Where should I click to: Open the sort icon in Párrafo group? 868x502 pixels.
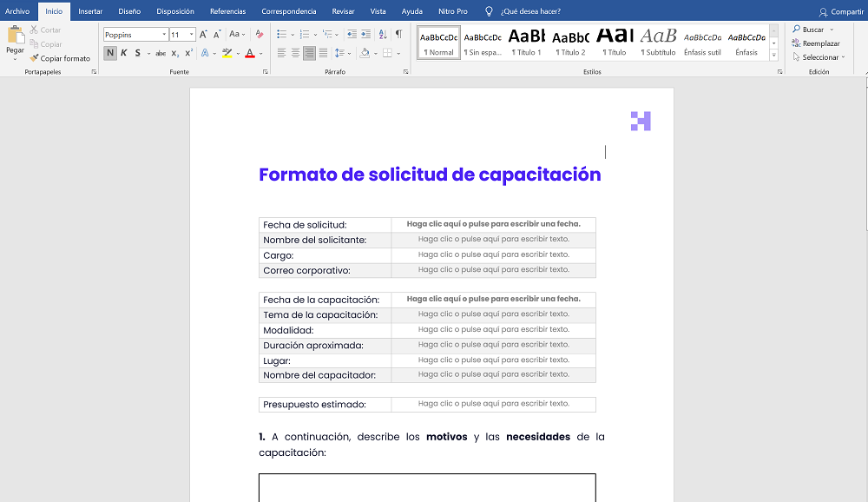pos(381,35)
